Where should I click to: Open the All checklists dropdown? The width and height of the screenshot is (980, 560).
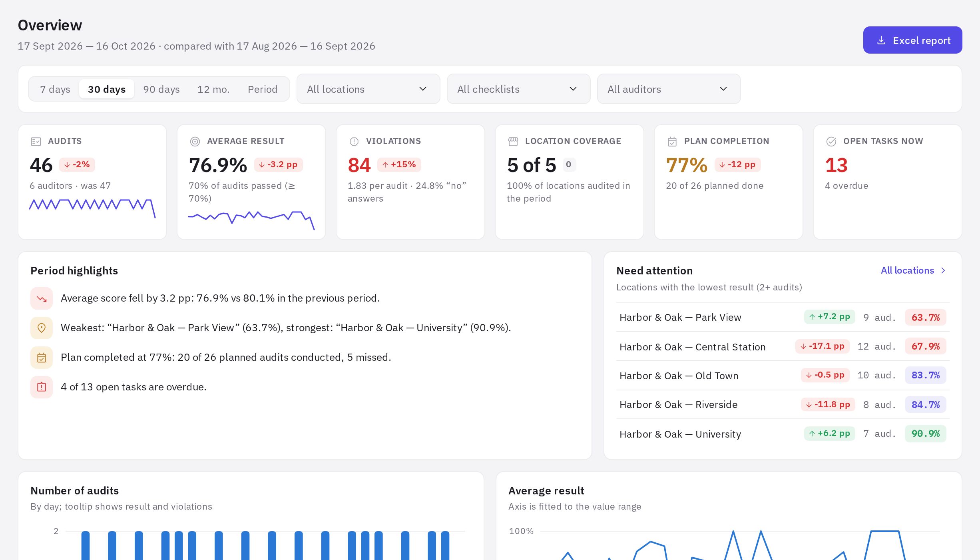click(518, 89)
